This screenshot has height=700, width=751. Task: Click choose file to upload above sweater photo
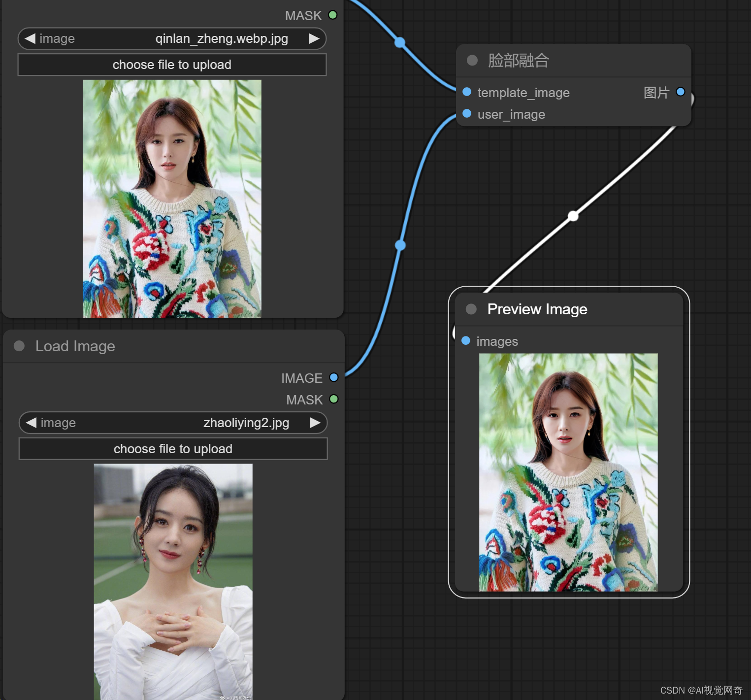pos(172,65)
